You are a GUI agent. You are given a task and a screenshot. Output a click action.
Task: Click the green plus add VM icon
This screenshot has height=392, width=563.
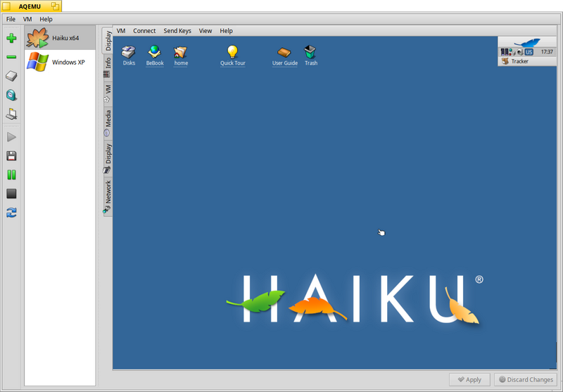pos(11,38)
